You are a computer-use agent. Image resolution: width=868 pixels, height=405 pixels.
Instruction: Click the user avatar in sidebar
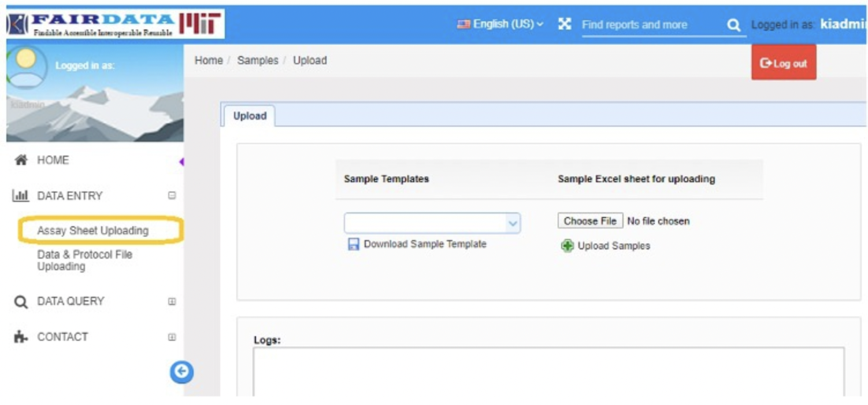click(26, 65)
